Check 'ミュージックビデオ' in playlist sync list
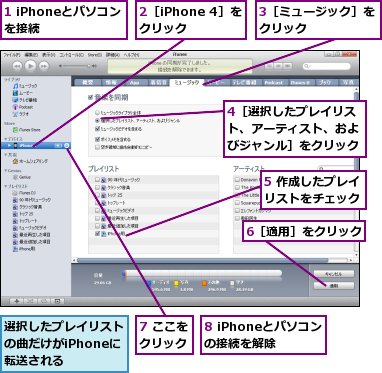Screen dimensions: 382x373 (97, 211)
